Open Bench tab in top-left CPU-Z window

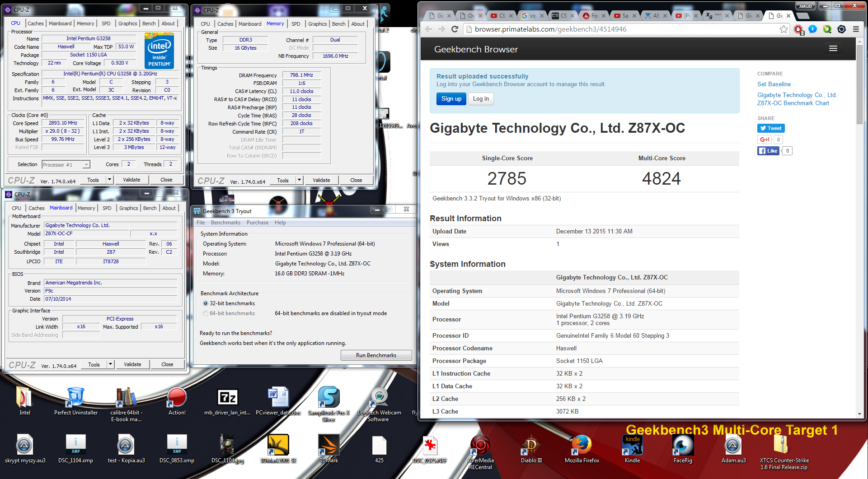tap(149, 23)
